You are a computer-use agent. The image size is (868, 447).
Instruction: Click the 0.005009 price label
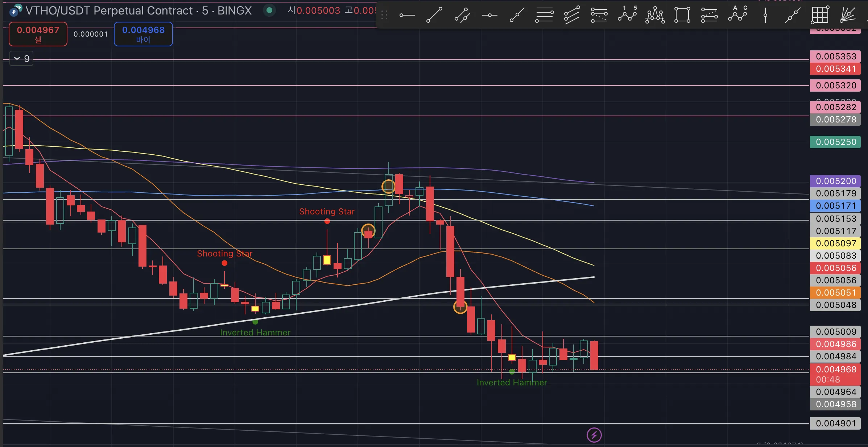click(x=835, y=332)
